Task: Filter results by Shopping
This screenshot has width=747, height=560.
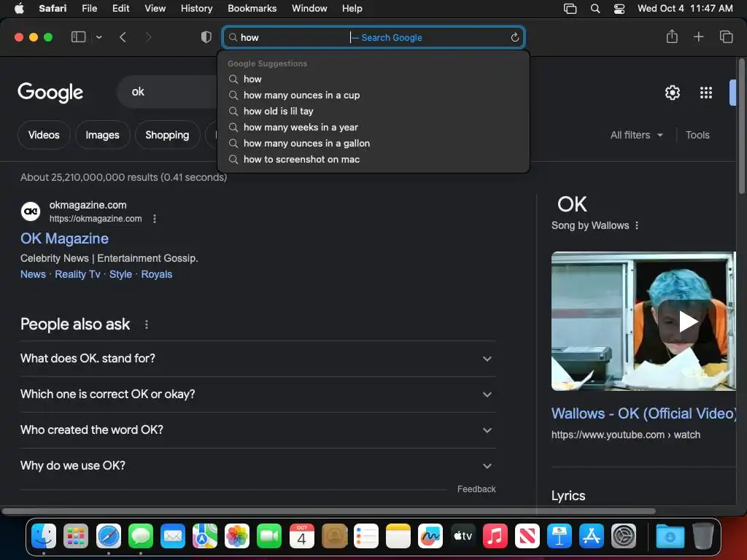Action: point(167,135)
